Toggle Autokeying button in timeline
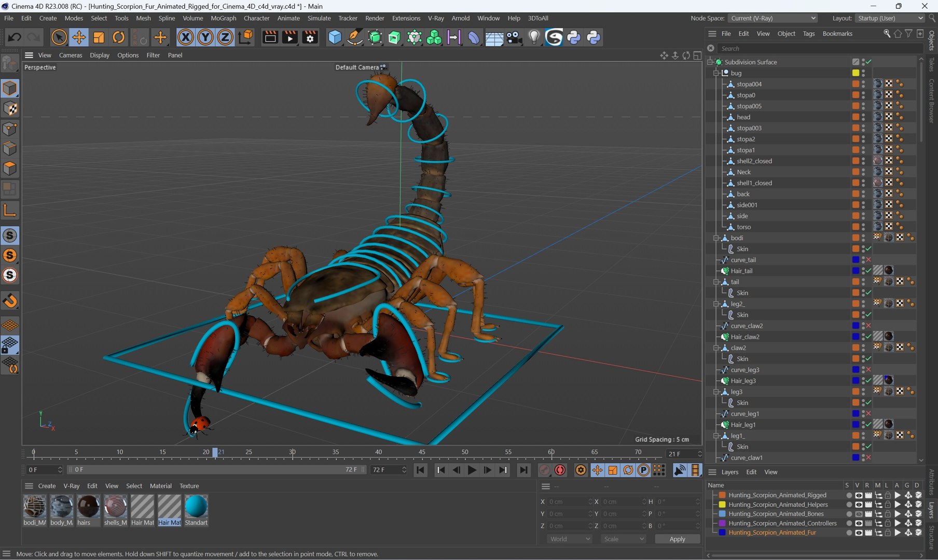The height and width of the screenshot is (560, 938). 560,470
